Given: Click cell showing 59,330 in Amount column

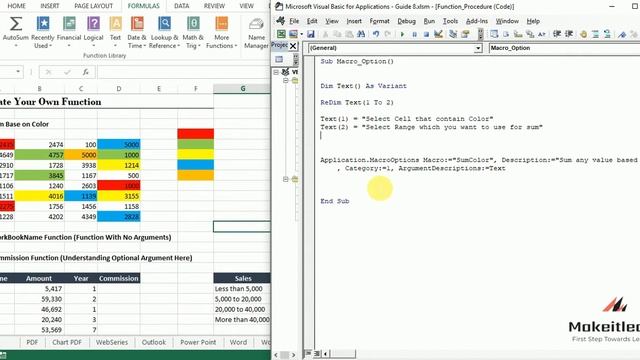Looking at the screenshot, I should point(40,299).
